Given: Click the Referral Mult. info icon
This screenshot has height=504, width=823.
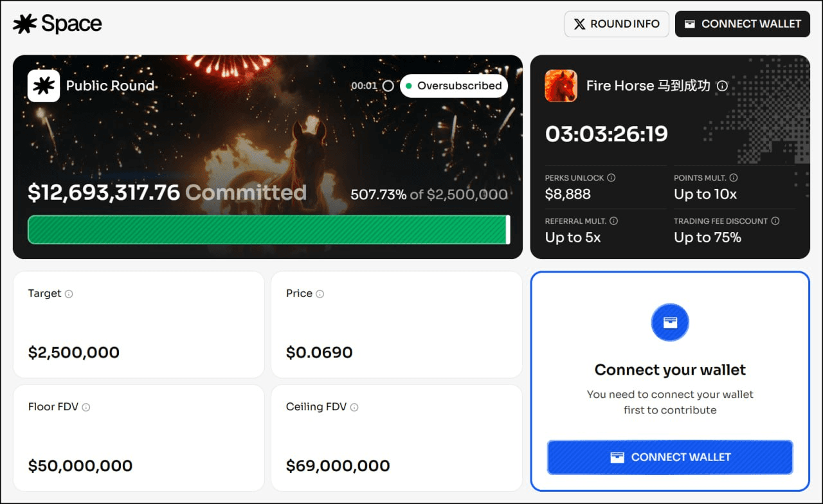Looking at the screenshot, I should tap(613, 221).
